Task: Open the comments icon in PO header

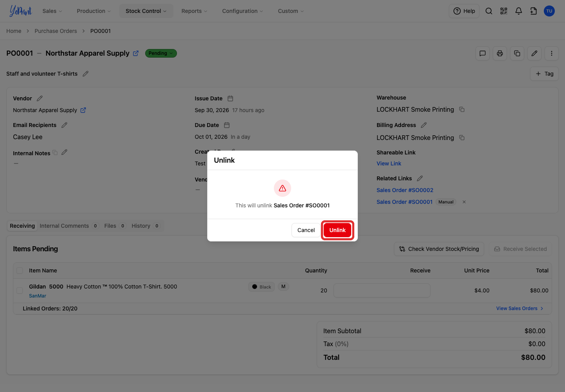Action: click(483, 53)
